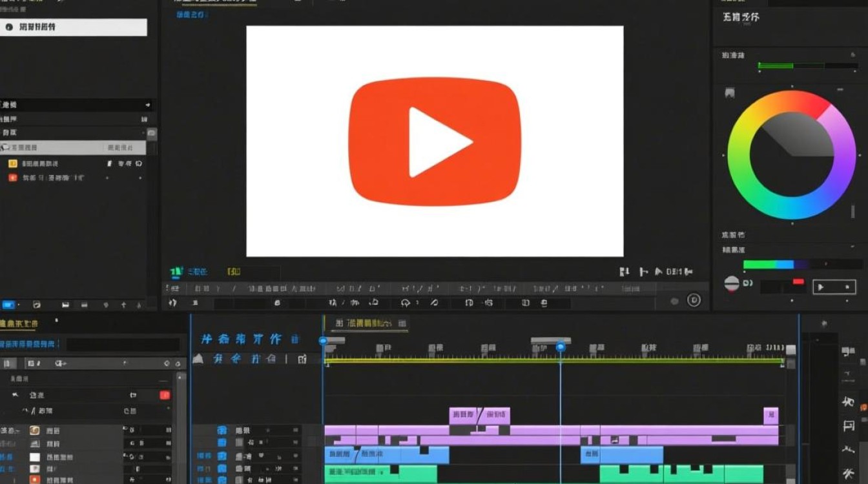This screenshot has width=868, height=484.
Task: Click the first transport button below the preview's right corner
Action: 625,272
